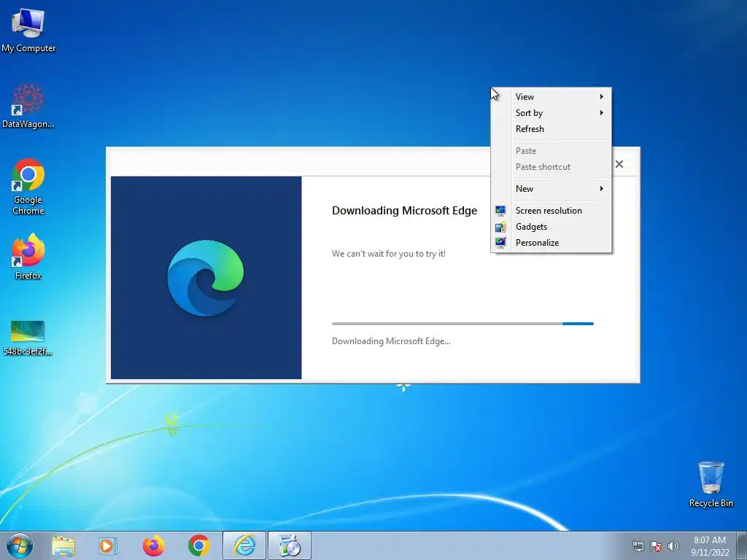
Task: Launch Chrome from the taskbar
Action: (x=199, y=545)
